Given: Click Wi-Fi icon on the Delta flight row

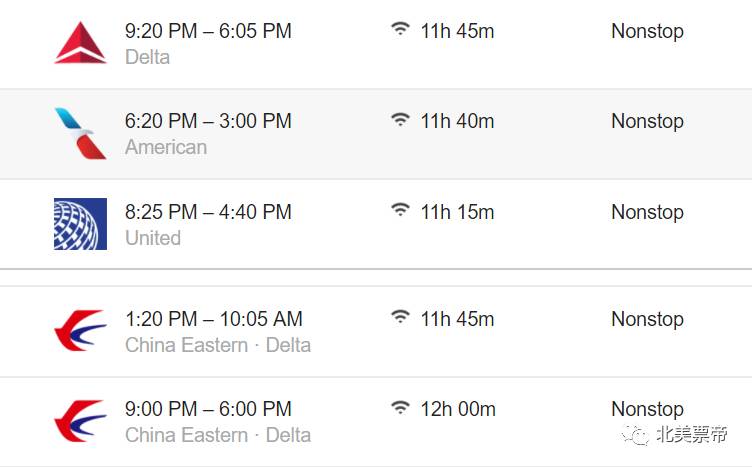Looking at the screenshot, I should [x=400, y=29].
